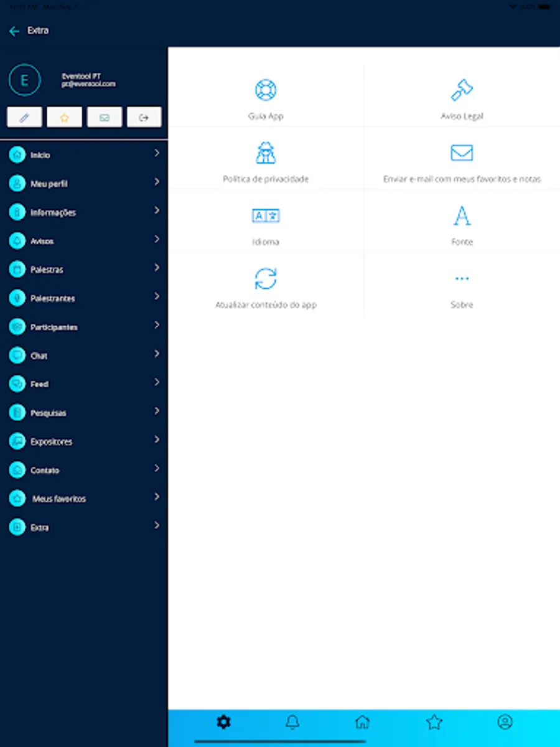Select the settings gear tab in bottom bar
The image size is (560, 747).
pos(223,722)
